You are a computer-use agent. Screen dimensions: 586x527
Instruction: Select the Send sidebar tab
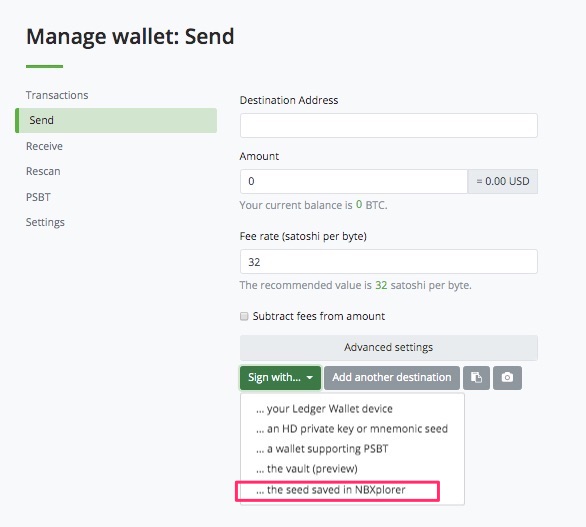[x=116, y=120]
